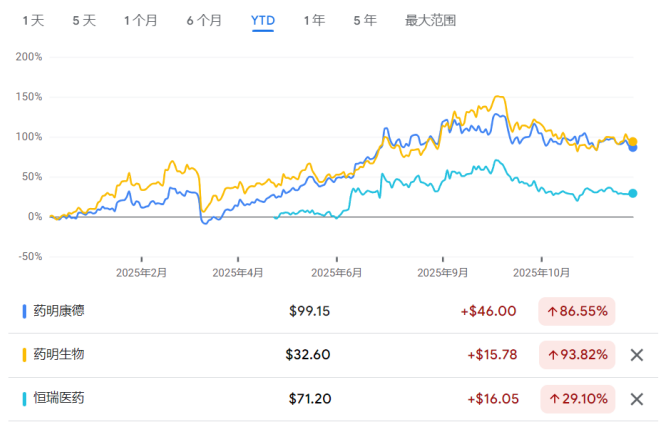Screen dimensions: 672x434
Task: Open the 药明康德 stock link
Action: 58,311
